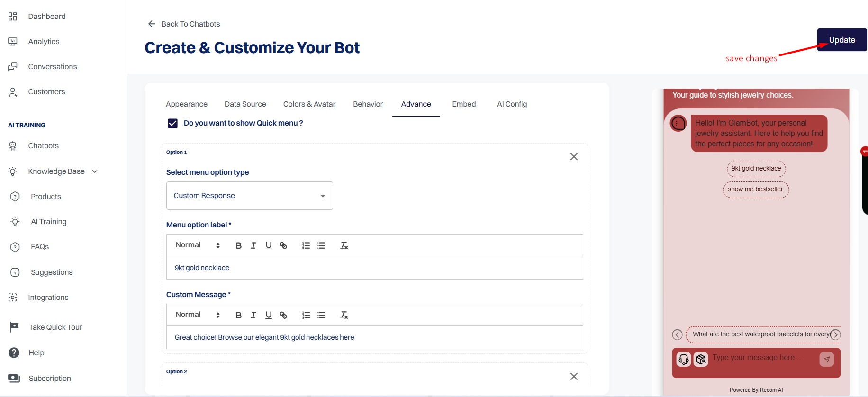The height and width of the screenshot is (397, 868).
Task: Toggle underline in Custom Message toolbar
Action: (269, 315)
